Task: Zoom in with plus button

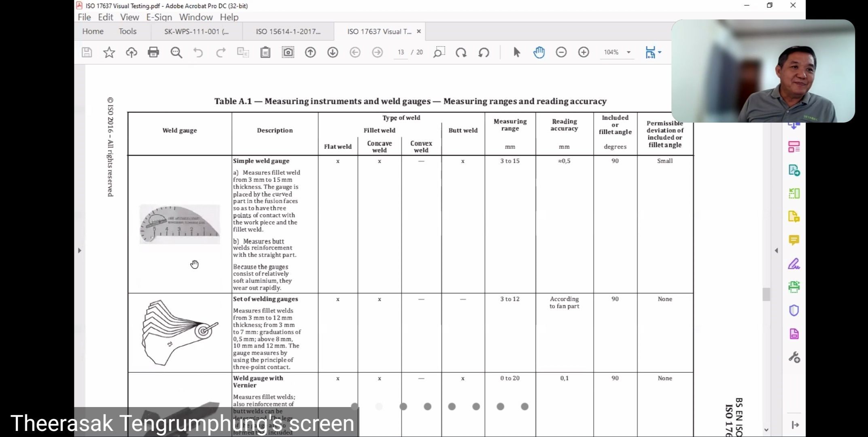Action: (x=584, y=52)
